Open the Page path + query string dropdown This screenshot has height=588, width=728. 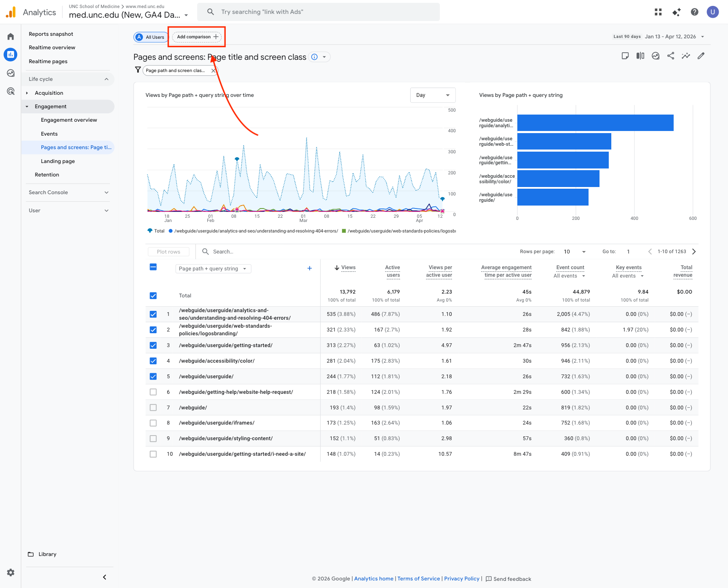(x=213, y=269)
